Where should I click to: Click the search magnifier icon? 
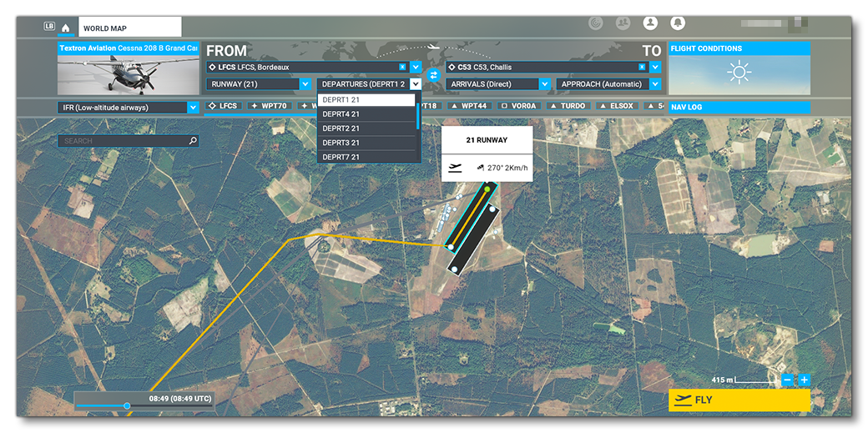193,141
